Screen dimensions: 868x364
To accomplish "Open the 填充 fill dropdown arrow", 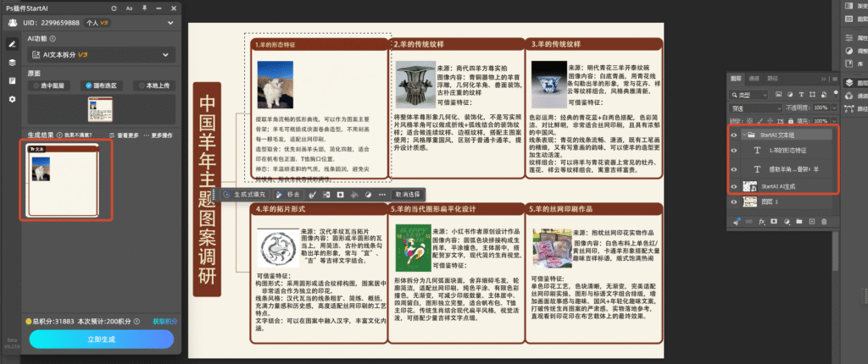I will pyautogui.click(x=834, y=120).
